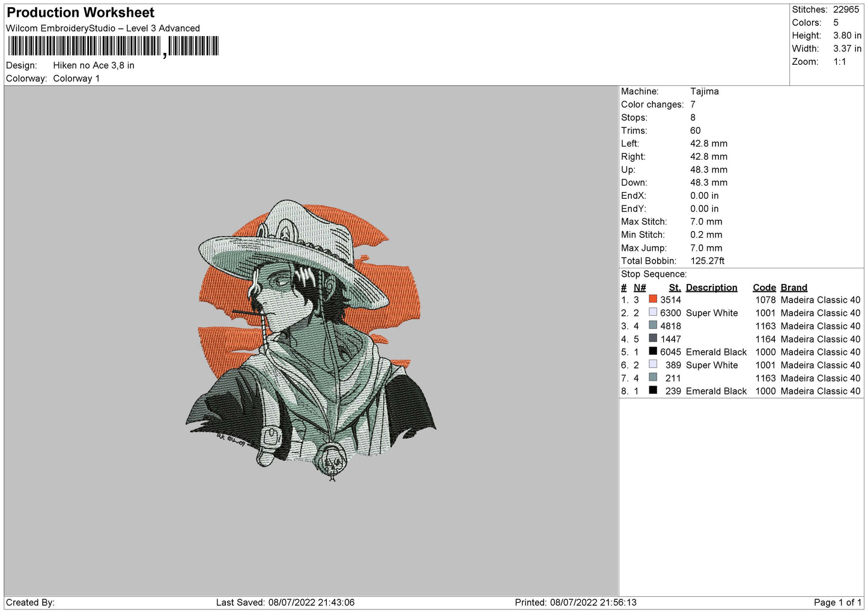Click the orange color swatch for stop 1
868x613 pixels.
(x=652, y=299)
